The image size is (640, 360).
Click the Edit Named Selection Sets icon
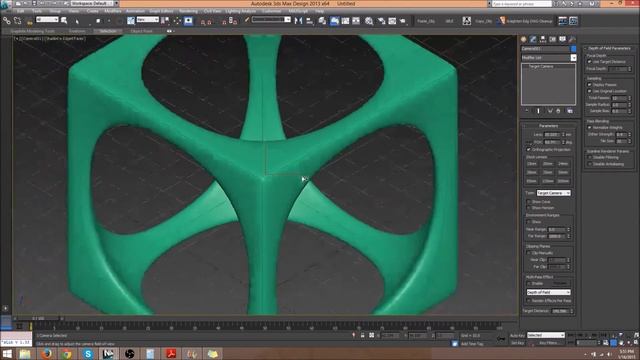point(247,20)
